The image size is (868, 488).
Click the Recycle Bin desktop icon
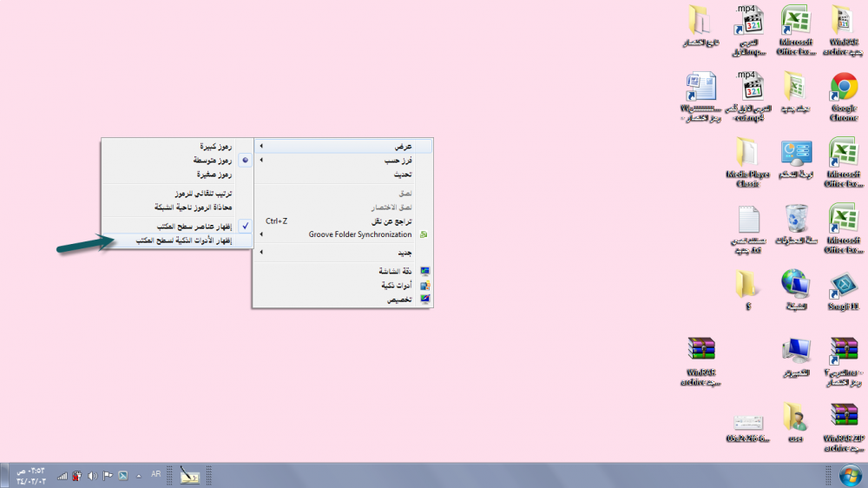(795, 220)
